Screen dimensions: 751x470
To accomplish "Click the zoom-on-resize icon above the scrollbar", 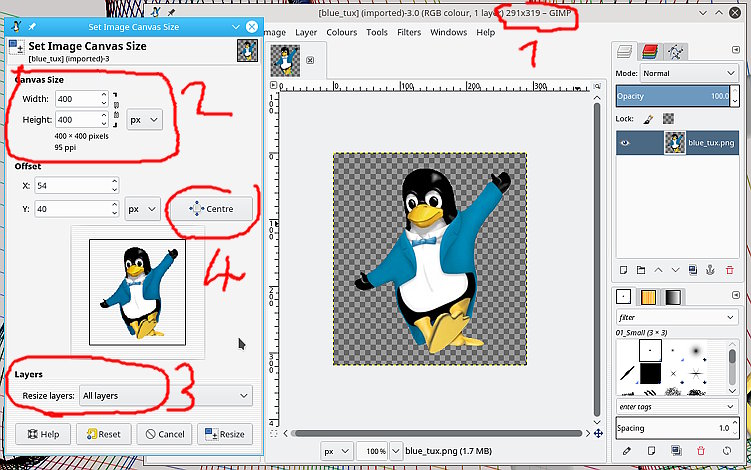I will pyautogui.click(x=597, y=86).
